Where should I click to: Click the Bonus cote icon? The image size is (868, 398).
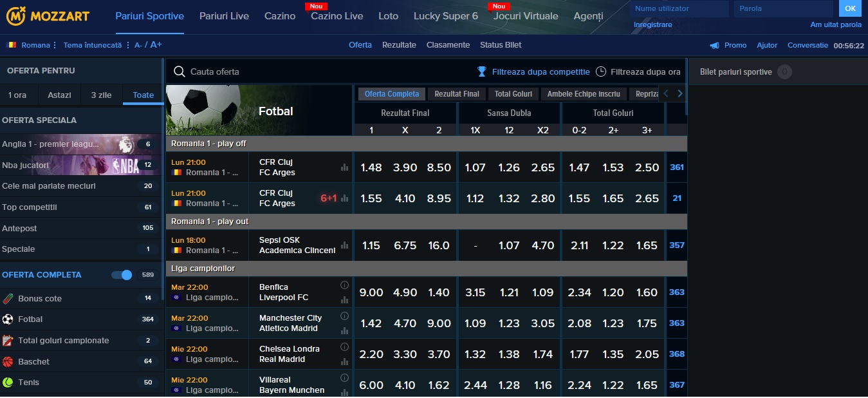click(8, 298)
